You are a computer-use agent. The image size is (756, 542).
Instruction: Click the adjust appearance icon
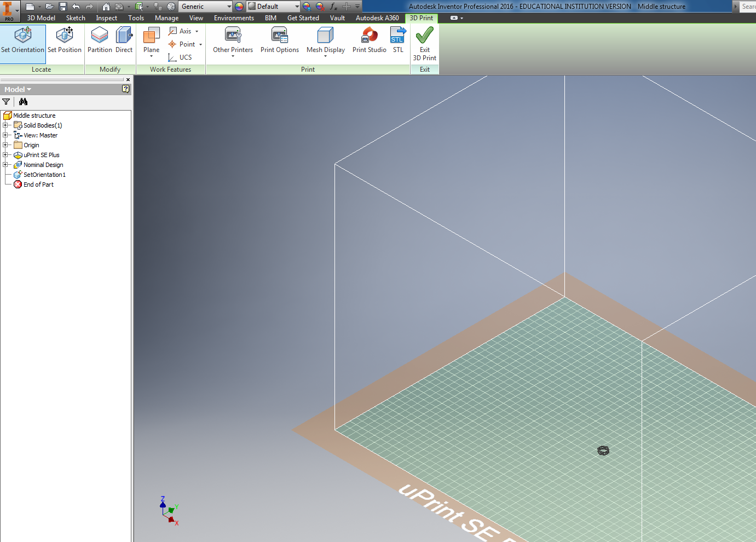pos(307,7)
